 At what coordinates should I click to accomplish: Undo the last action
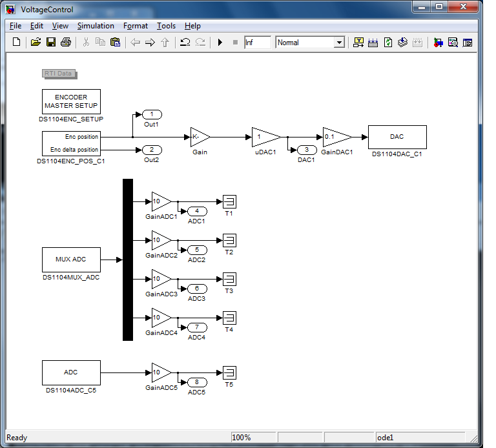point(185,42)
